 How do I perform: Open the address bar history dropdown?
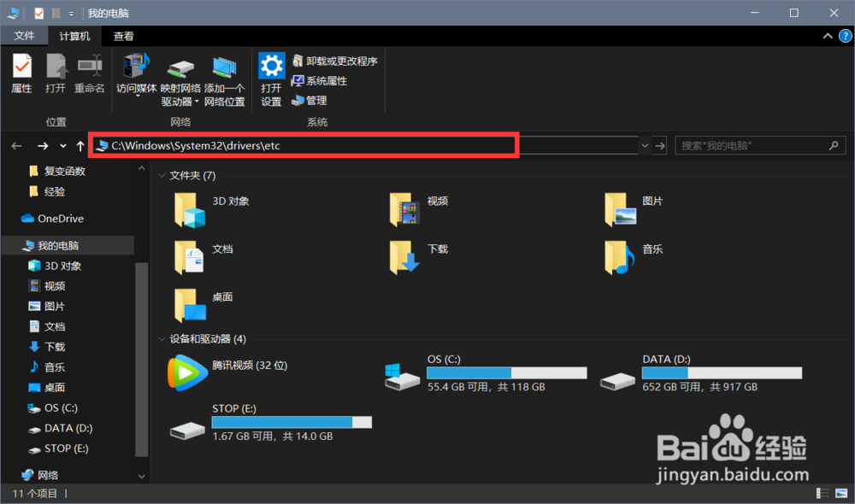click(x=645, y=144)
